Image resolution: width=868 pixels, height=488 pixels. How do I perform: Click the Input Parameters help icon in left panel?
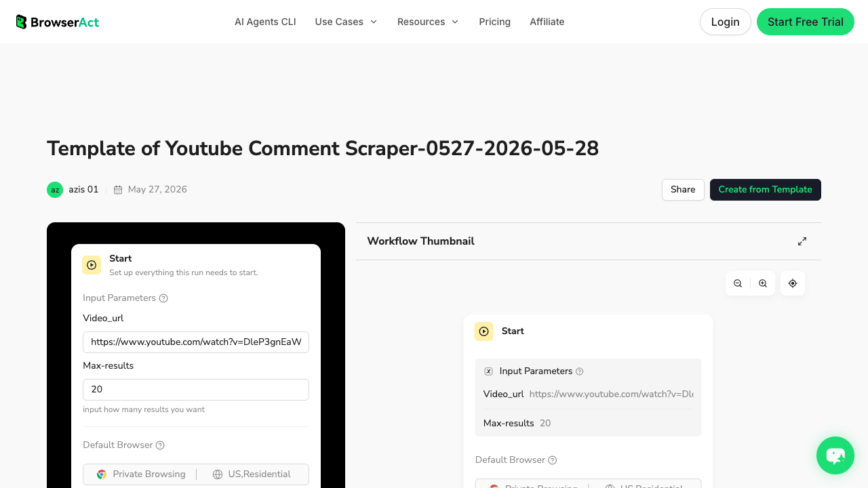(163, 298)
